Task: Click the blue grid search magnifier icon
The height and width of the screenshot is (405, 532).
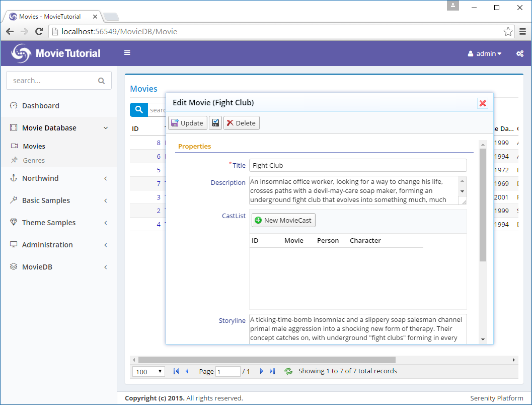Action: pos(138,109)
